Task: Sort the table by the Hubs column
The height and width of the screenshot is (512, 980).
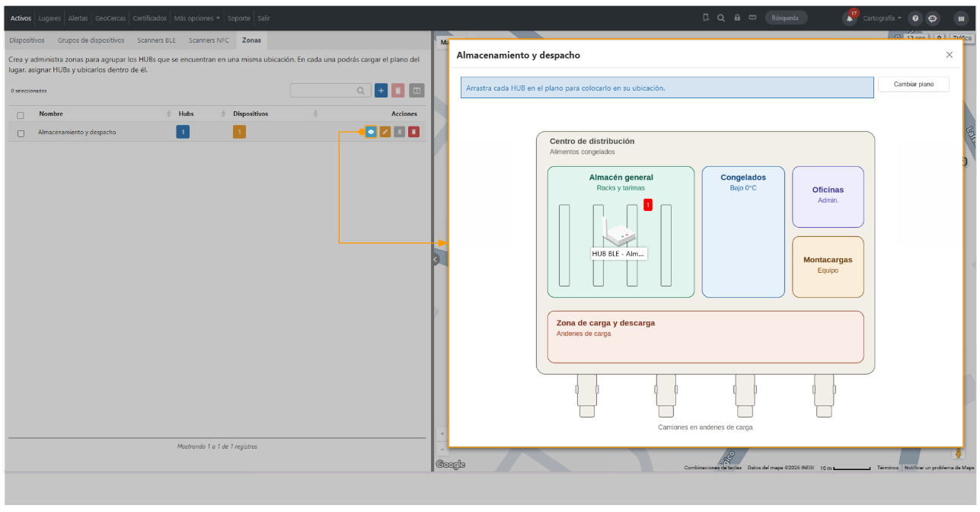Action: [186, 114]
